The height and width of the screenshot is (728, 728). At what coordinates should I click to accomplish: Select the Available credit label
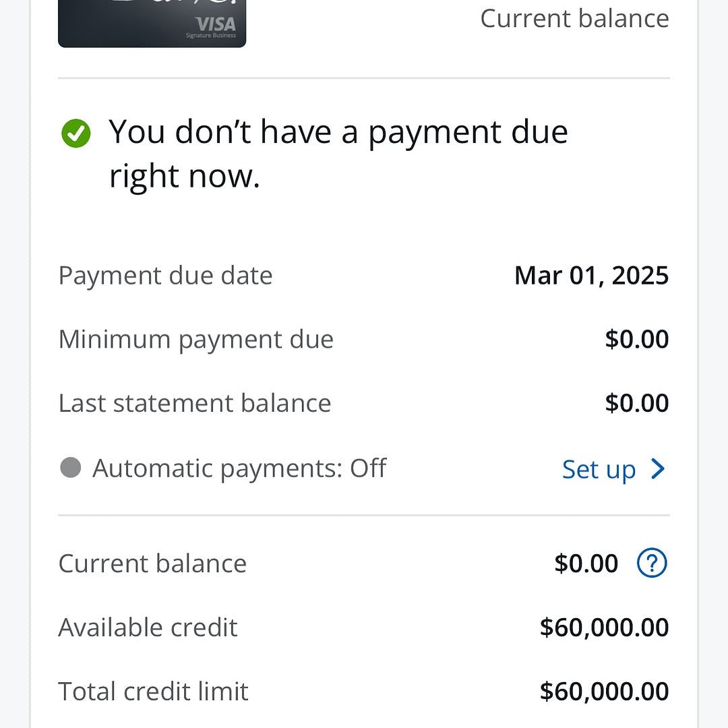coord(148,628)
